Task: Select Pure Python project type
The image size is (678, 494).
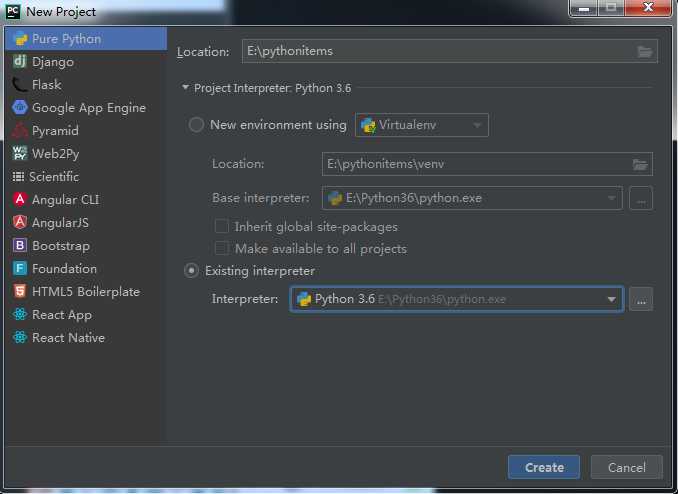Action: point(86,39)
